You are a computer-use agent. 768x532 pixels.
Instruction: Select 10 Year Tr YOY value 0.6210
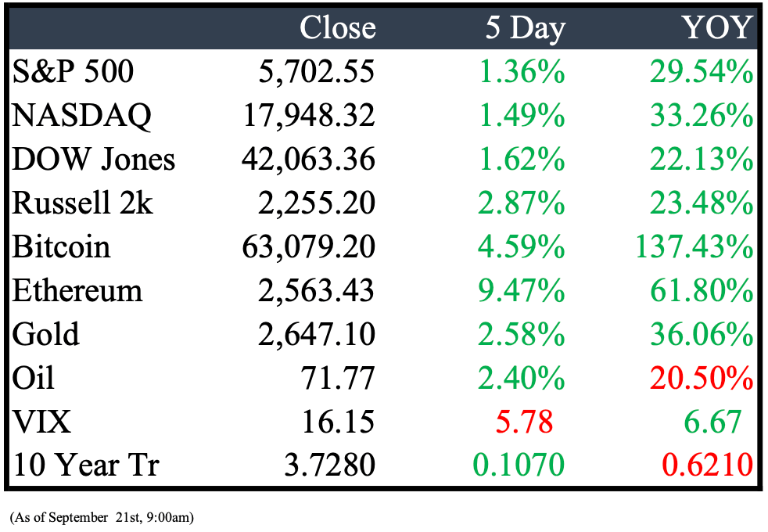point(707,465)
